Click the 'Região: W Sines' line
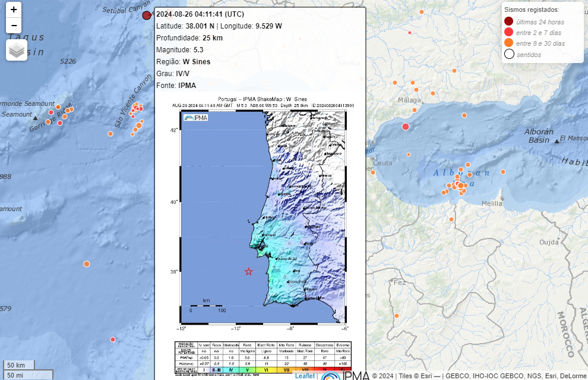Viewport: 588px width, 380px height. (x=184, y=62)
